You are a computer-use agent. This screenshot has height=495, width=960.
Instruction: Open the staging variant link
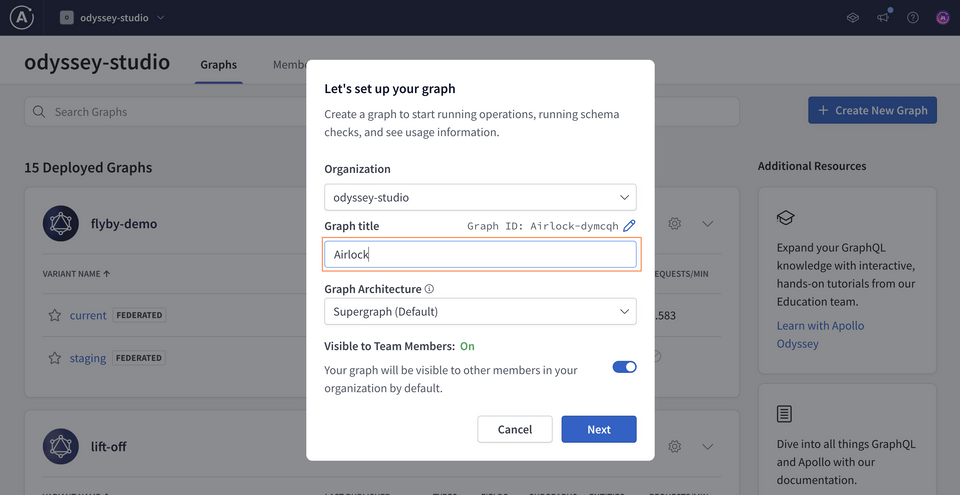(88, 358)
